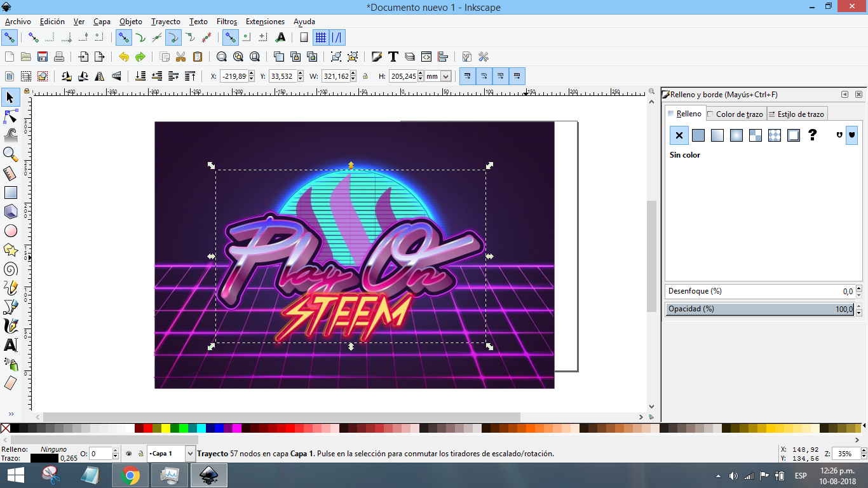Click the Redo green arrow
Image resolution: width=868 pixels, height=488 pixels.
tap(140, 57)
